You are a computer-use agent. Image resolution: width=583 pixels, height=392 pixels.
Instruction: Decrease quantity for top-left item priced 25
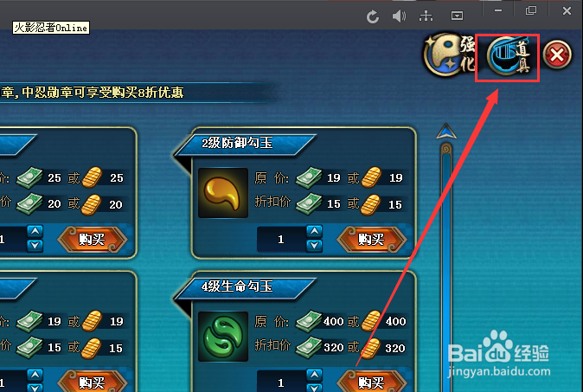35,246
